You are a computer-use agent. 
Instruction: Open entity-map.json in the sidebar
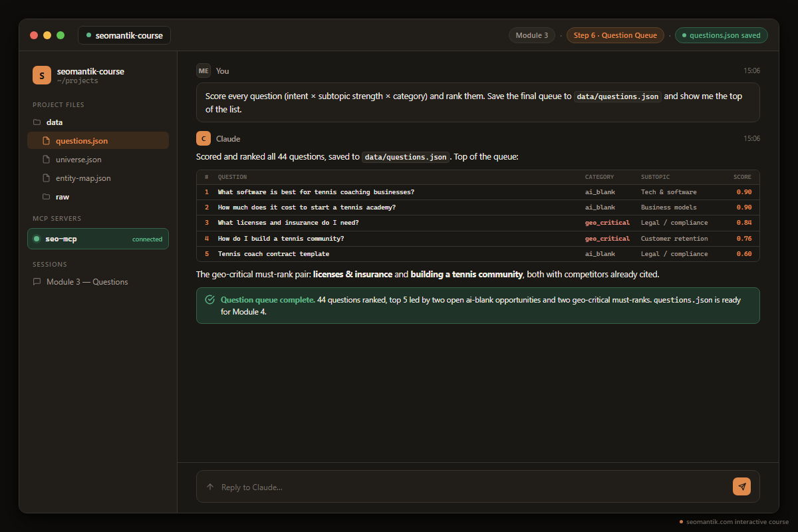click(98, 178)
